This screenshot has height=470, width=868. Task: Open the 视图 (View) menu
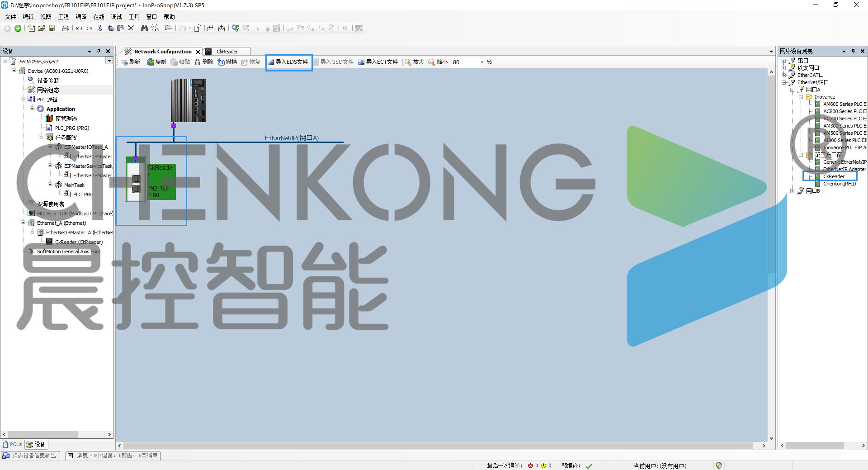point(46,17)
